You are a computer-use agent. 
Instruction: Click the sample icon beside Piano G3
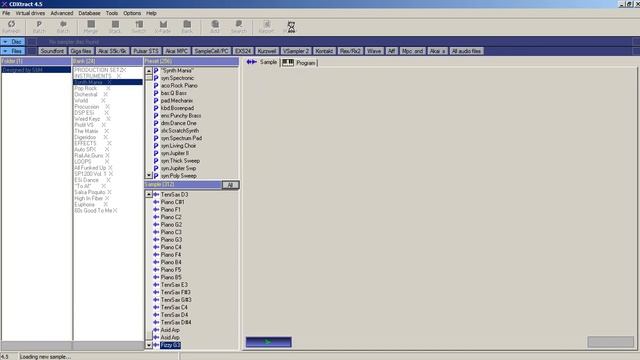pos(156,240)
